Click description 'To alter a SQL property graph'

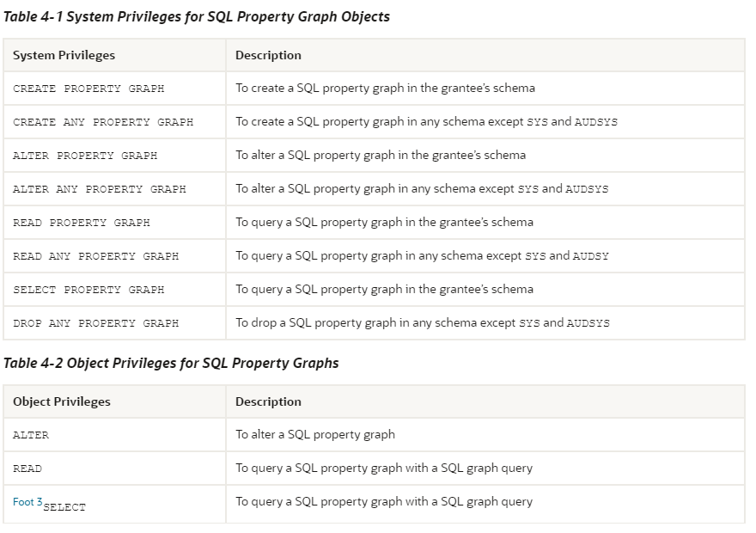[314, 435]
